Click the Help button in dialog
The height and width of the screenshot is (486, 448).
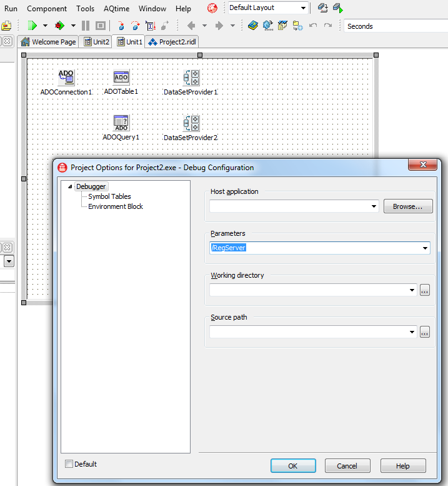pos(403,466)
